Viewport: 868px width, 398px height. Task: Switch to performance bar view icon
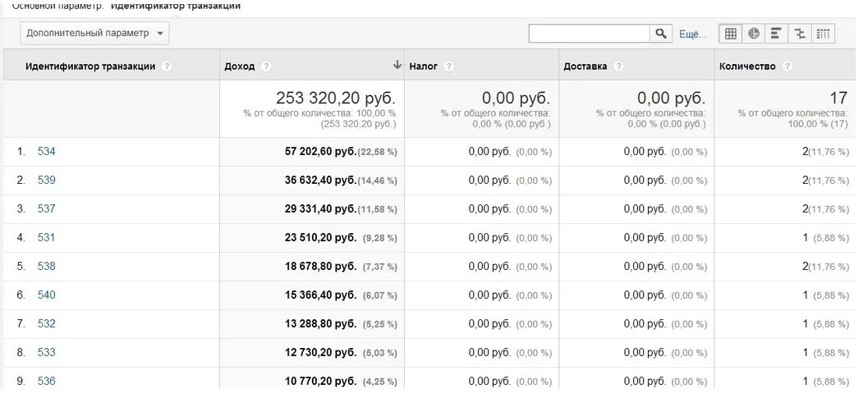coord(776,34)
